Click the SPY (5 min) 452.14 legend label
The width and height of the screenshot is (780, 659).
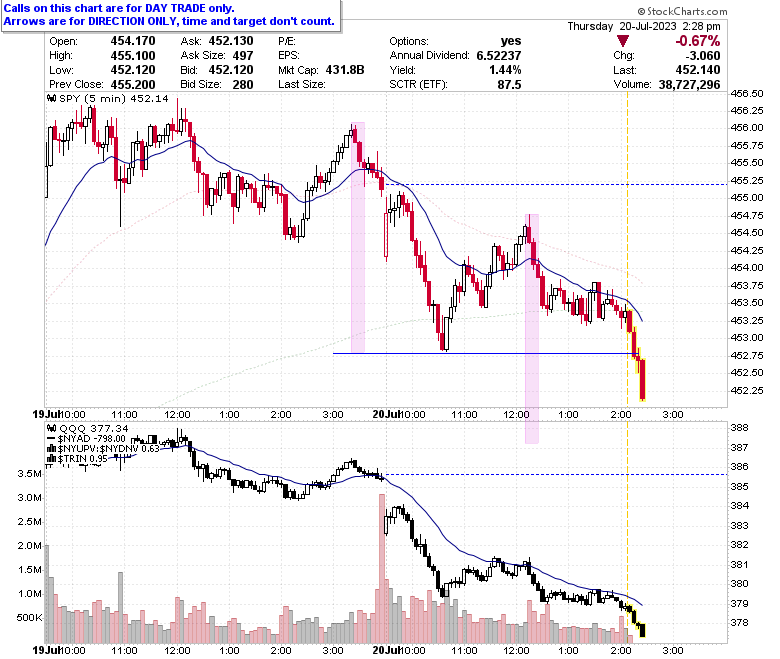(114, 98)
